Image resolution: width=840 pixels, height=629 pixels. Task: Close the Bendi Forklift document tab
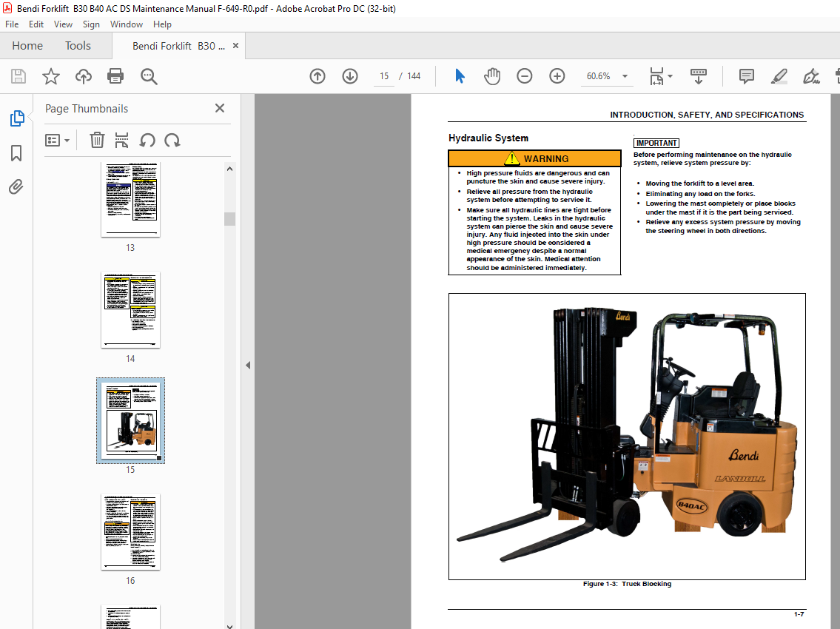[235, 46]
